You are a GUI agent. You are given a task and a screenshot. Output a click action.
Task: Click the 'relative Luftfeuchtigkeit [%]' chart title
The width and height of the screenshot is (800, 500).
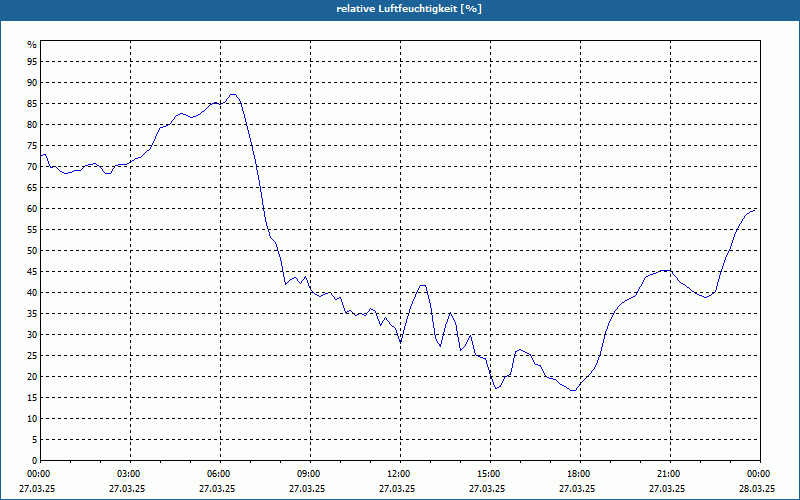point(409,9)
